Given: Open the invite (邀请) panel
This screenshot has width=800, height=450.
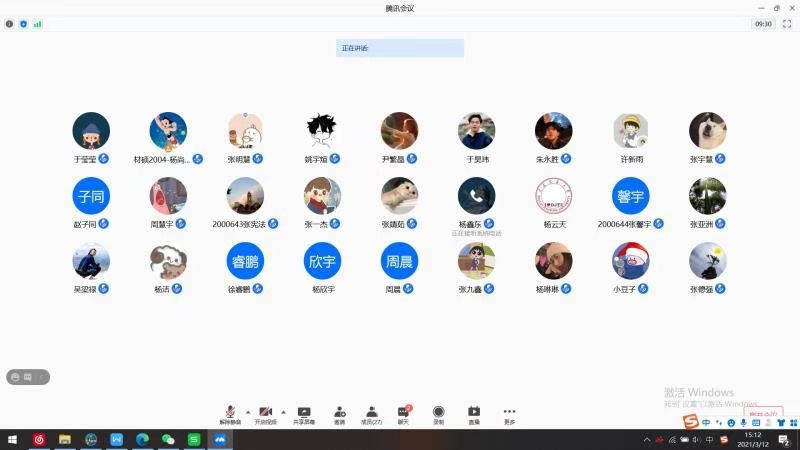Looking at the screenshot, I should pyautogui.click(x=339, y=413).
